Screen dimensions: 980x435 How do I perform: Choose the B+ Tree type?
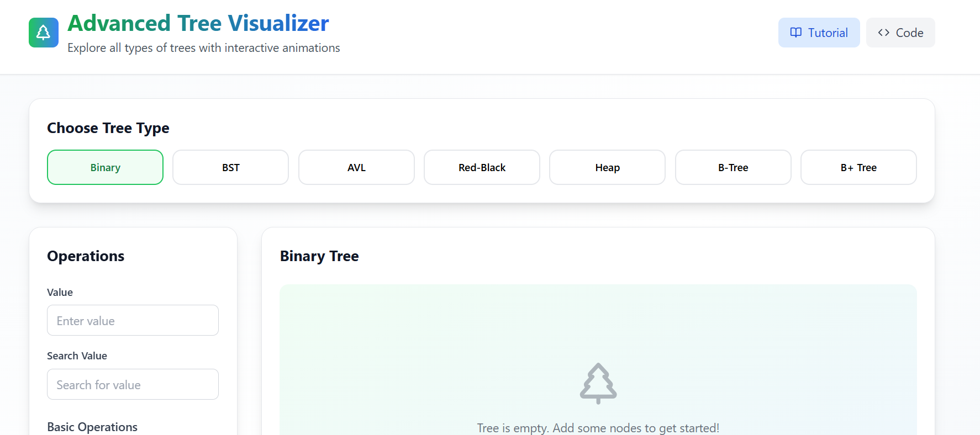point(858,167)
